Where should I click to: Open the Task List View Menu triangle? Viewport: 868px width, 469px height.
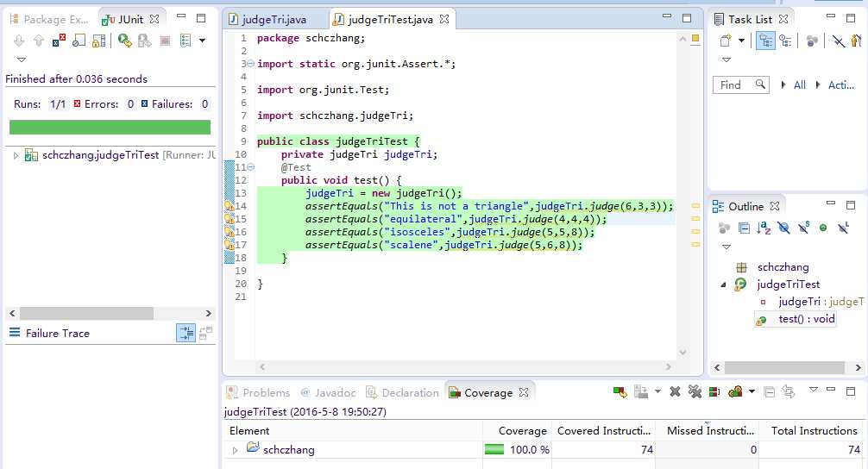coord(726,59)
